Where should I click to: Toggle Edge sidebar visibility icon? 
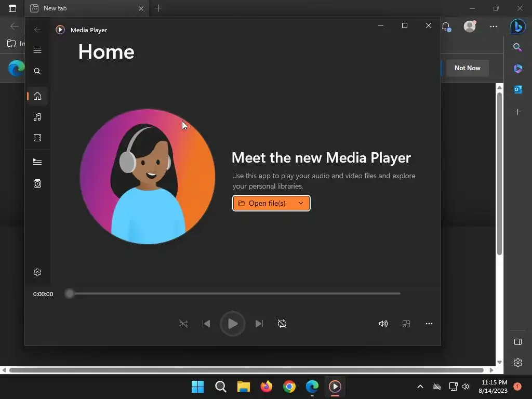click(518, 342)
